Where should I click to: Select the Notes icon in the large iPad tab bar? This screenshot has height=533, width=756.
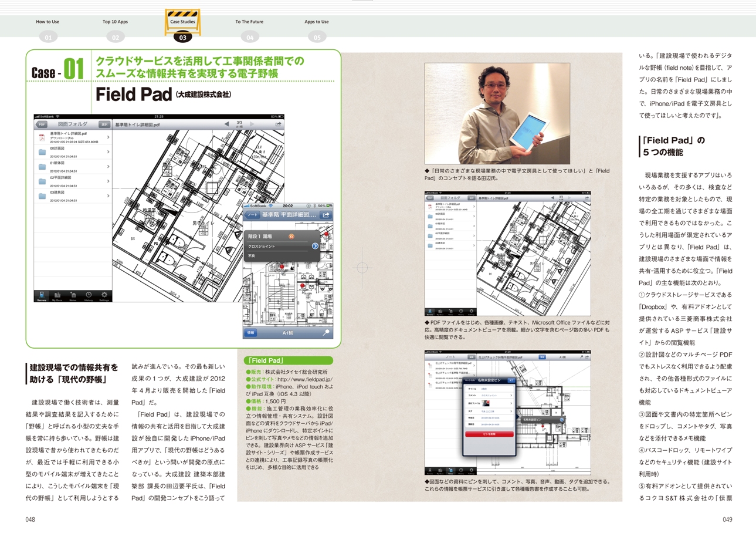[73, 295]
